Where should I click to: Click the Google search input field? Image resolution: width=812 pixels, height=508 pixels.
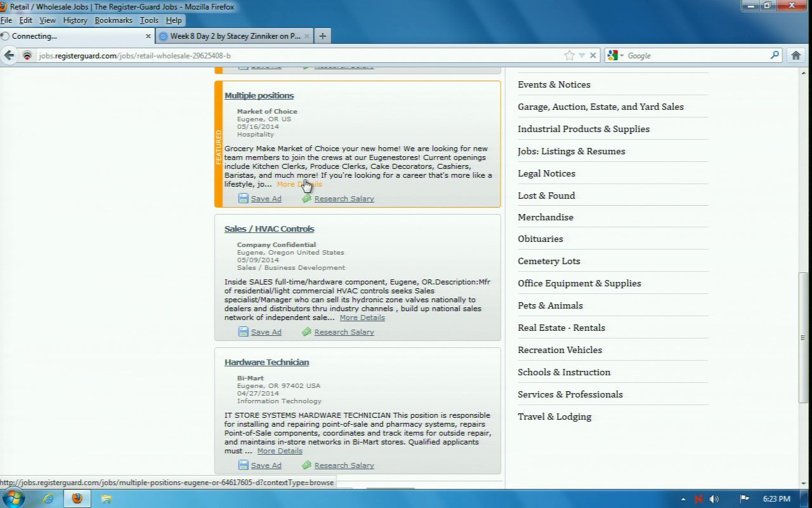[697, 56]
